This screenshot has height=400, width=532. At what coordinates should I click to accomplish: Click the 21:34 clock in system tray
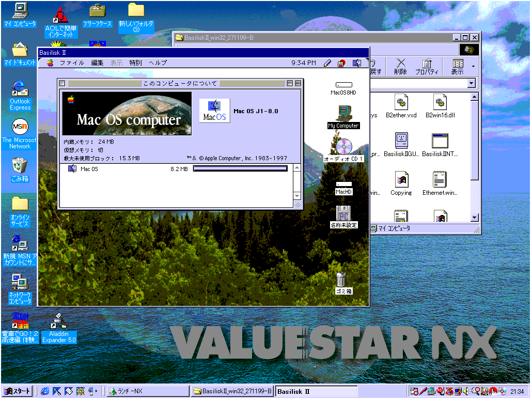coord(517,392)
